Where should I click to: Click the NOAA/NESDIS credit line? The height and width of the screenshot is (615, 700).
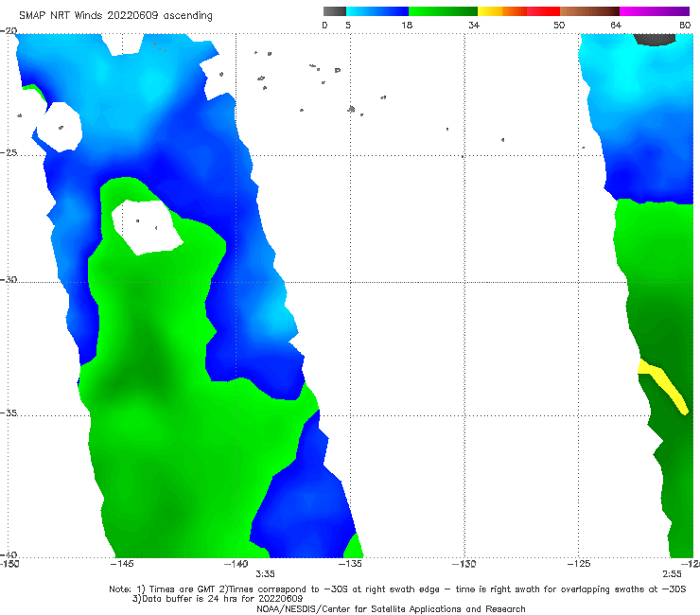(391, 608)
